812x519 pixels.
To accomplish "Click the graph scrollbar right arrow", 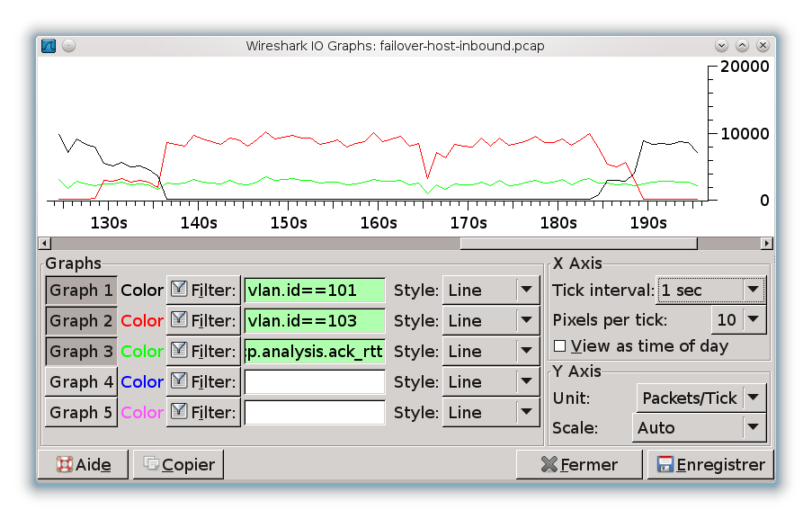I will (x=767, y=244).
